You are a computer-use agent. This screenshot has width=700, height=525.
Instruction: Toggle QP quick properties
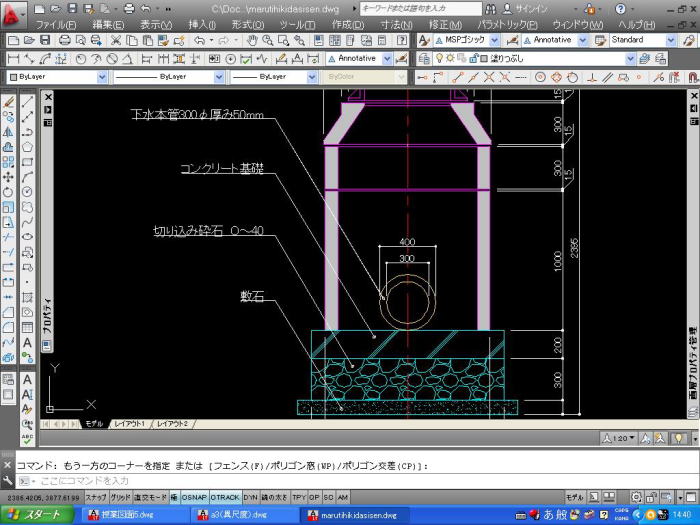coord(314,497)
